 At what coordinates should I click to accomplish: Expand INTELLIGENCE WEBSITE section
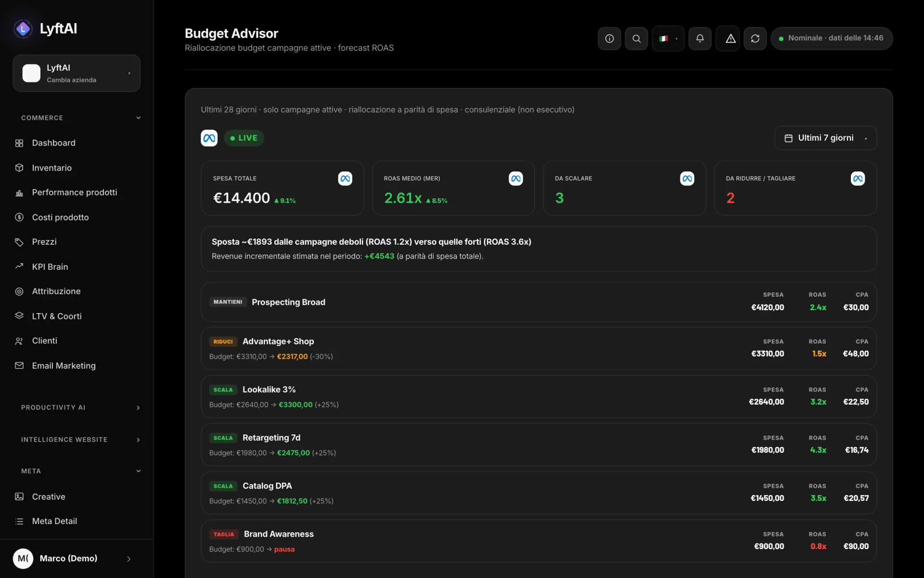point(80,440)
